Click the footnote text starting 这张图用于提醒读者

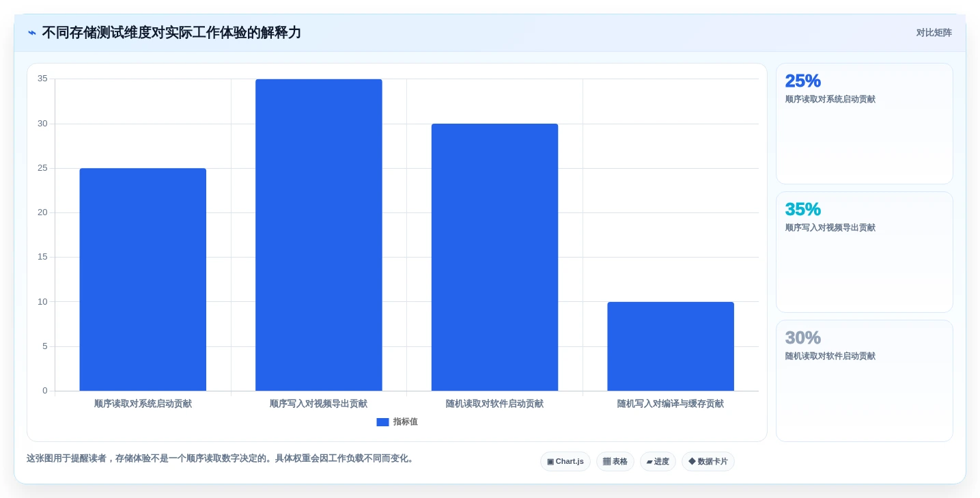coord(221,458)
